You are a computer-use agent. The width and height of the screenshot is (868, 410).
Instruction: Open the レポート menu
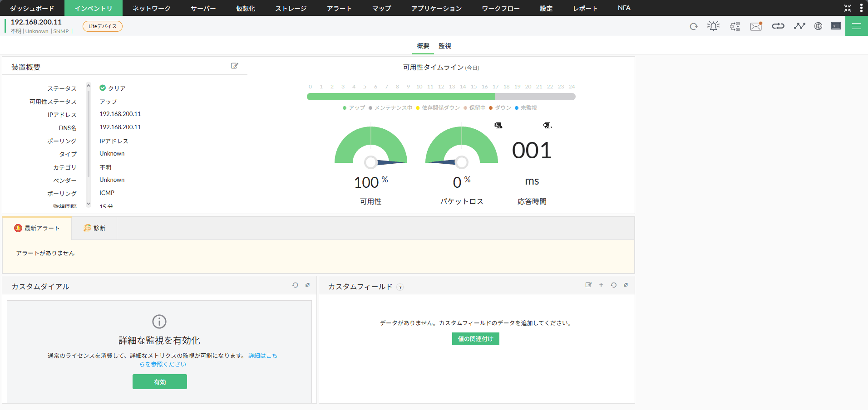pyautogui.click(x=586, y=8)
